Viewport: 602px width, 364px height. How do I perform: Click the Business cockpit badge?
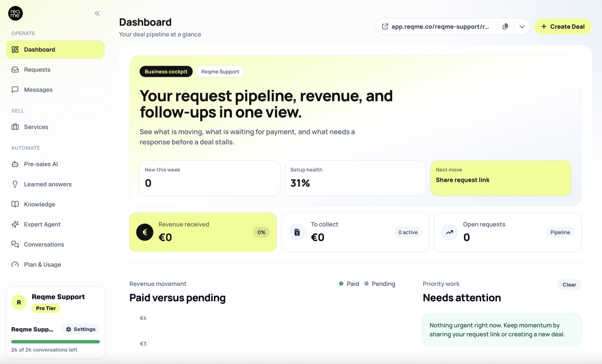point(166,71)
